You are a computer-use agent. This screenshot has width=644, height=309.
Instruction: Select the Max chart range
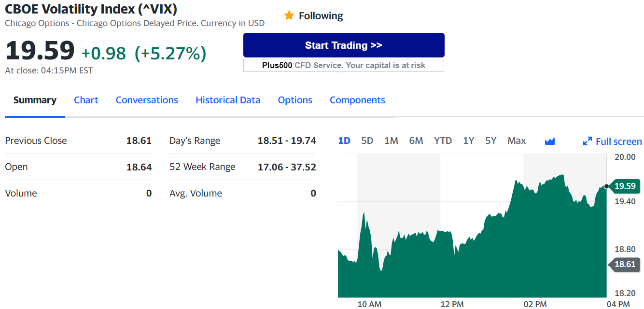click(x=517, y=140)
